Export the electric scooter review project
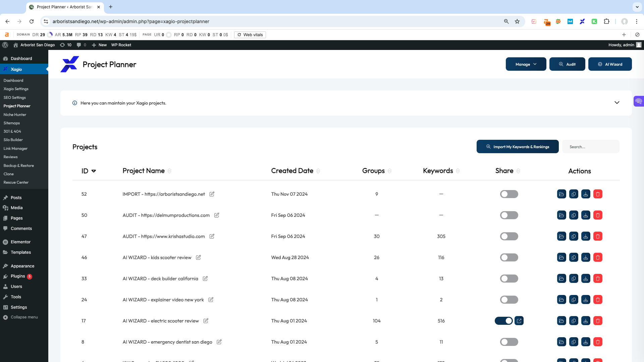 pos(586,321)
